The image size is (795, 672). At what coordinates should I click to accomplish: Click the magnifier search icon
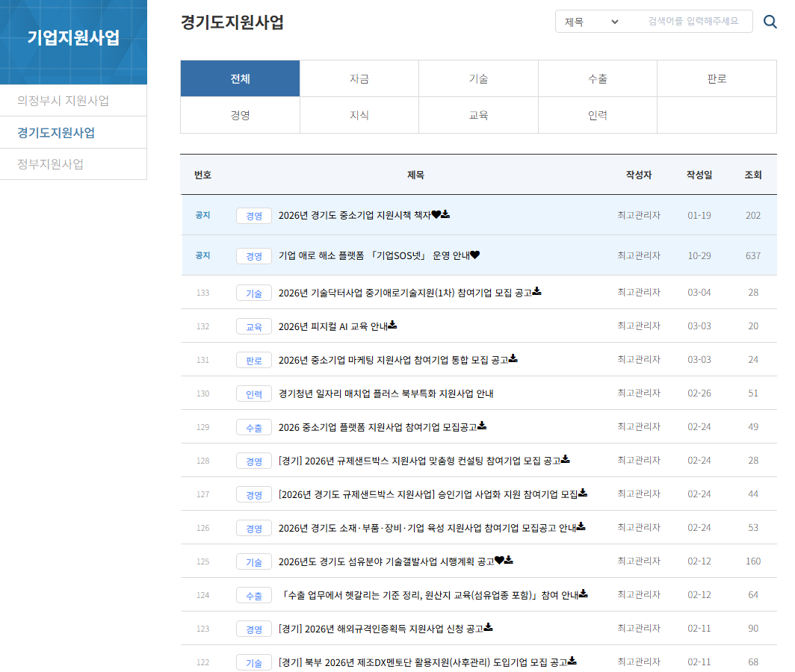coord(770,22)
